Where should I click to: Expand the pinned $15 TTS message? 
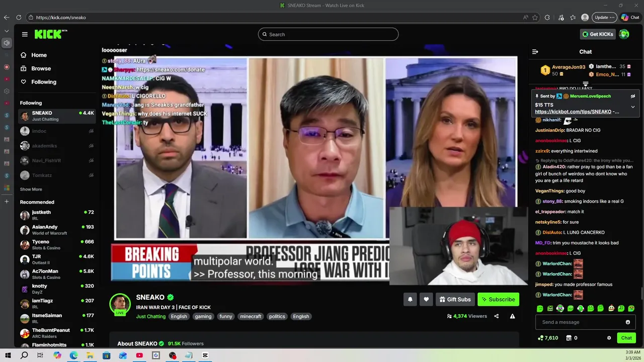[x=633, y=107]
